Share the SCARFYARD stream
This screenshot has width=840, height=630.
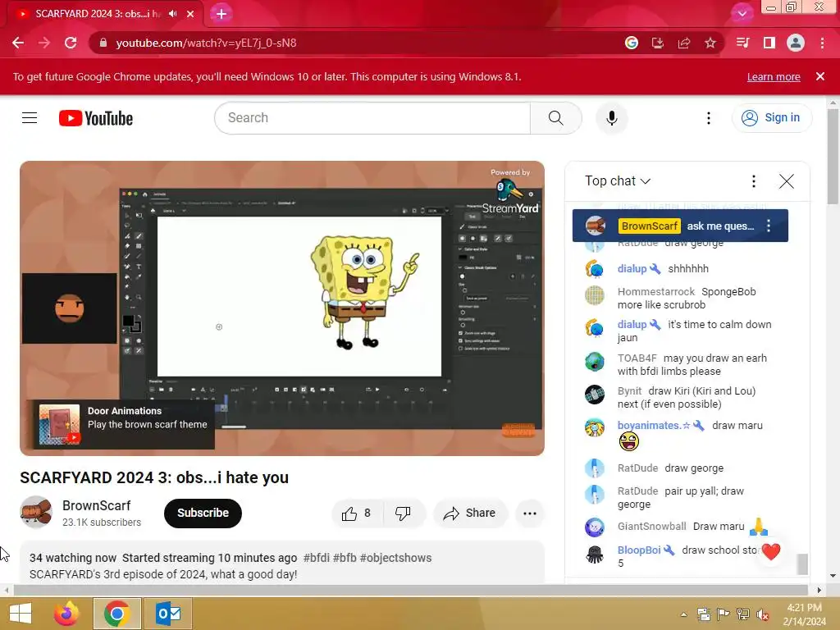[470, 514]
